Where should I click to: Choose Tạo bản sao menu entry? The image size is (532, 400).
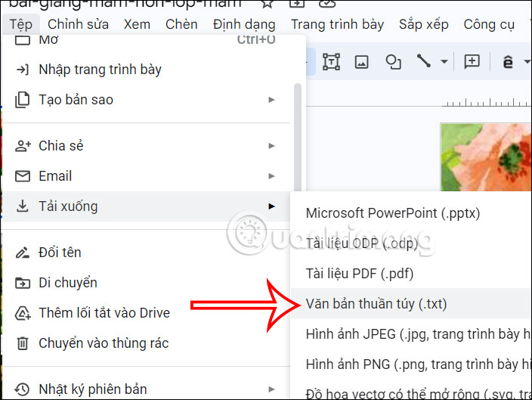(147, 100)
